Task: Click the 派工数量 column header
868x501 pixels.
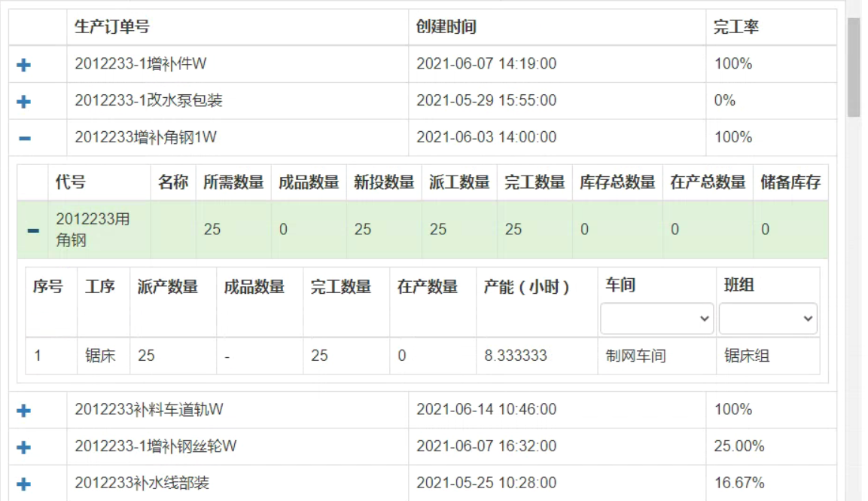Action: 459,182
